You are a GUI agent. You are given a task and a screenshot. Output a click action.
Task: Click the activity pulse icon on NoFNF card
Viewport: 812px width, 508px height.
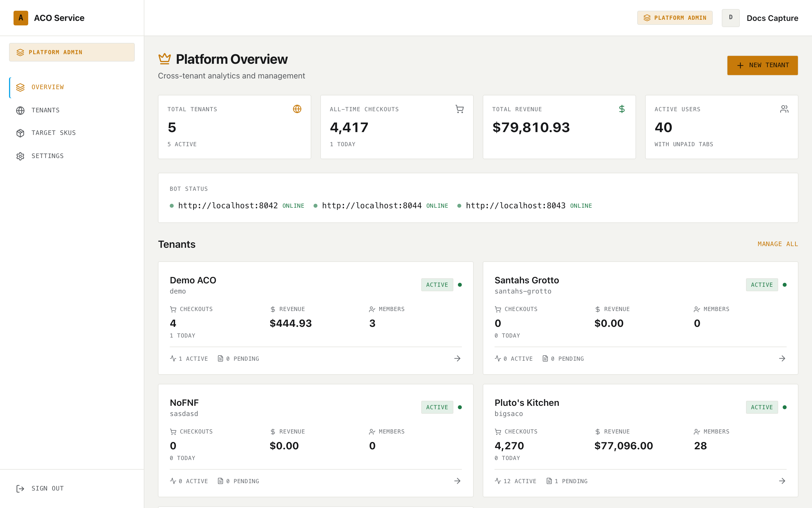pos(173,481)
